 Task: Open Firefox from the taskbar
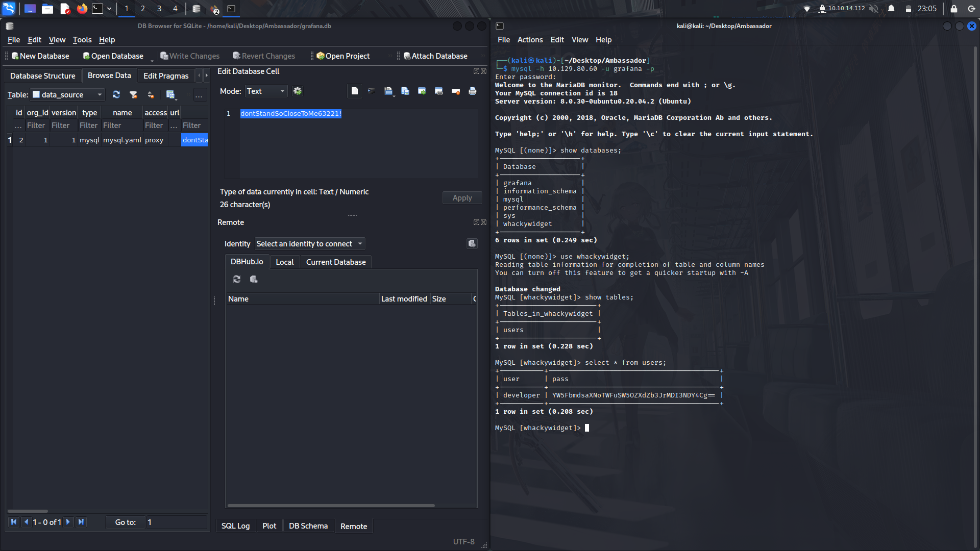point(82,9)
